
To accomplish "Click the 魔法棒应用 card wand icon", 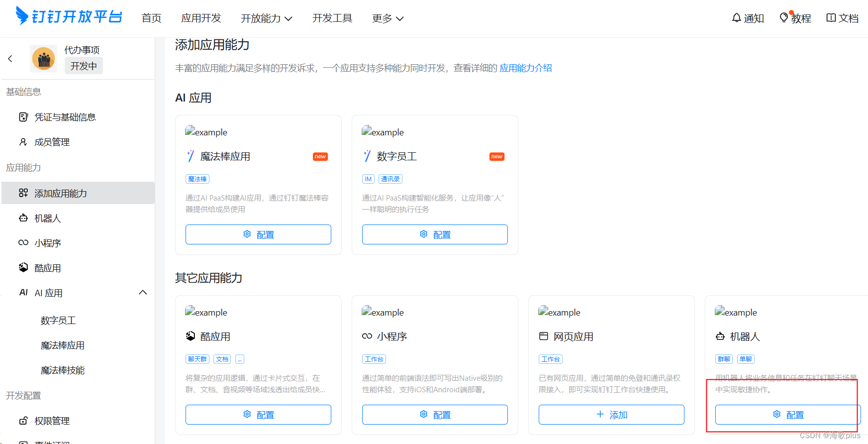I will pyautogui.click(x=191, y=156).
